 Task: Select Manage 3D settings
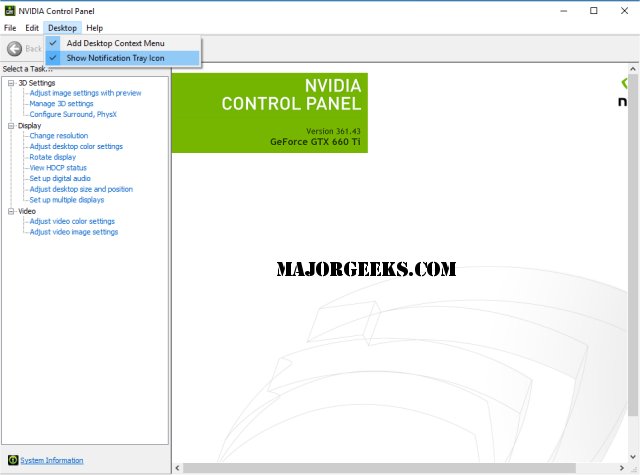tap(61, 104)
